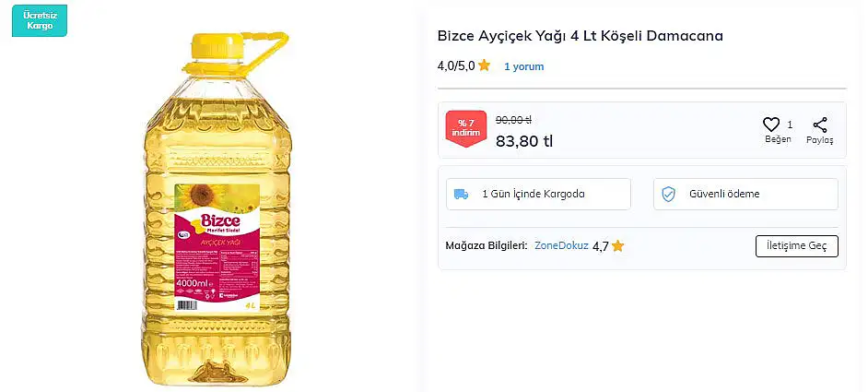Click the star next to store rating 4,7

pos(617,245)
